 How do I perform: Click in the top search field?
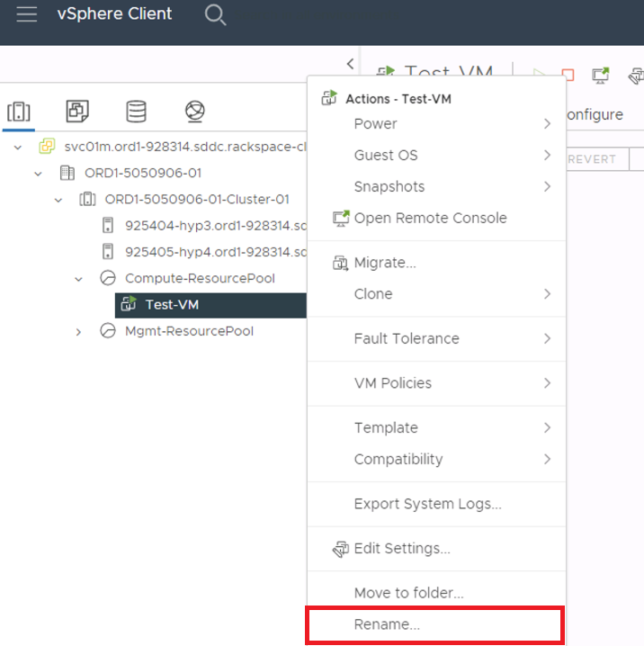(316, 15)
